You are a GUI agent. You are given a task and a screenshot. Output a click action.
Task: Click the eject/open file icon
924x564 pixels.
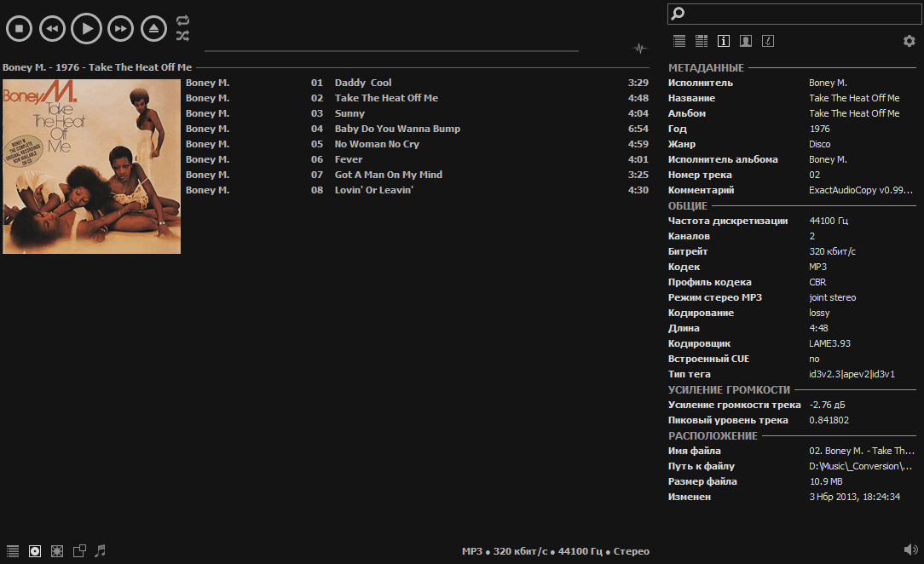[153, 29]
